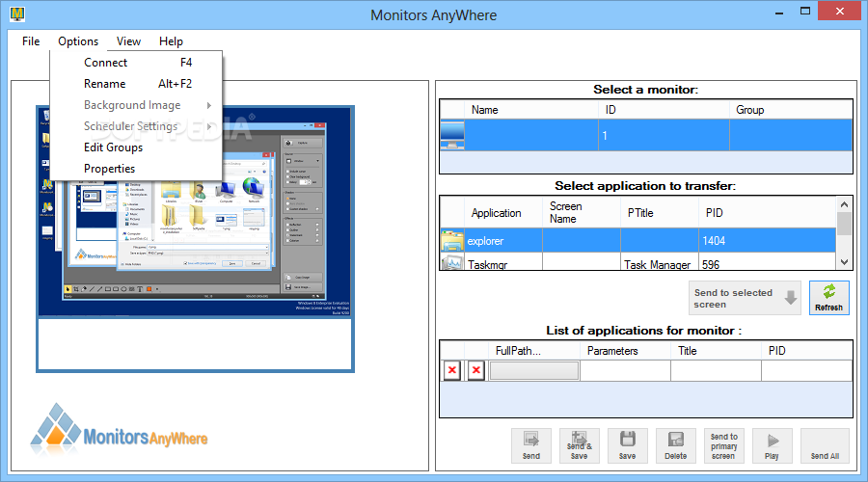
Task: Open the Help menu
Action: pos(171,41)
